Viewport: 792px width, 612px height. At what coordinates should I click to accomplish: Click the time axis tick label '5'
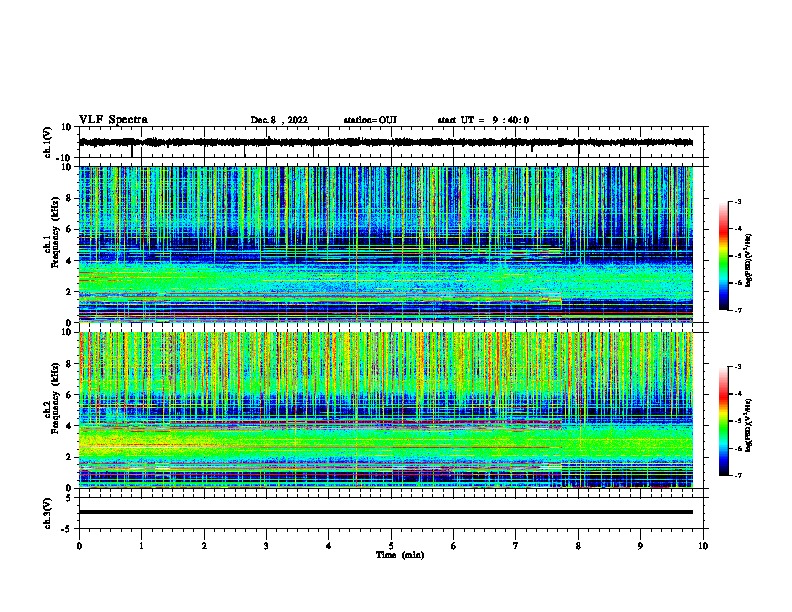pyautogui.click(x=391, y=545)
